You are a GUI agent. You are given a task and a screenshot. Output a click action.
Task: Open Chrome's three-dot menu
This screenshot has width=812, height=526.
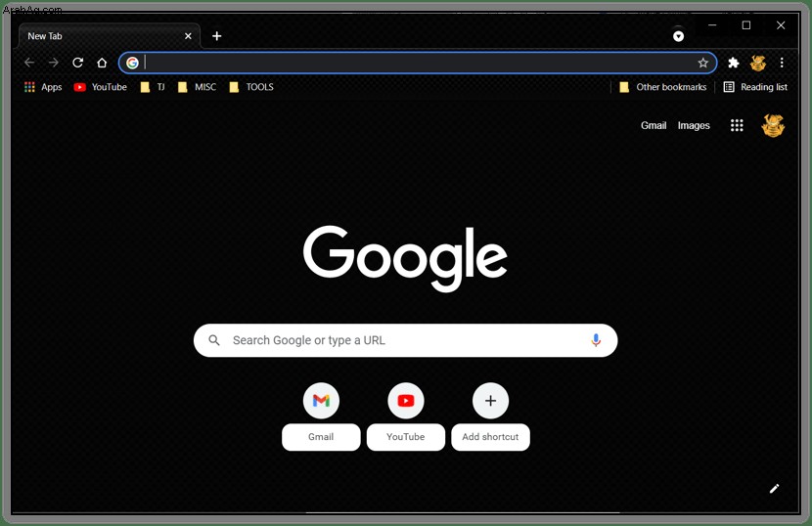point(782,63)
